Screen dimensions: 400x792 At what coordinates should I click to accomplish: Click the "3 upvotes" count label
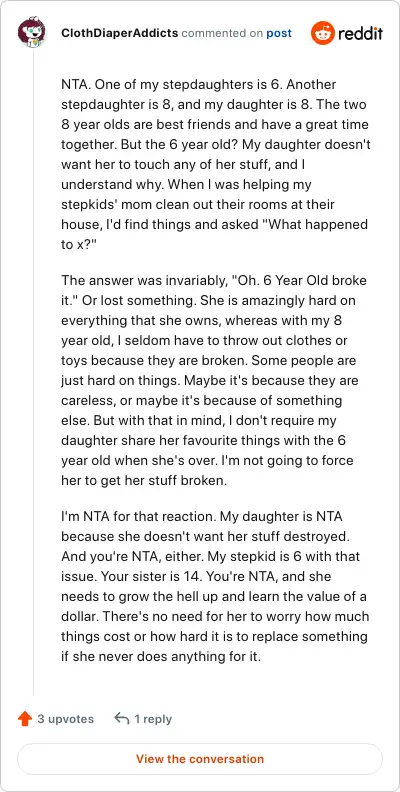coord(66,719)
